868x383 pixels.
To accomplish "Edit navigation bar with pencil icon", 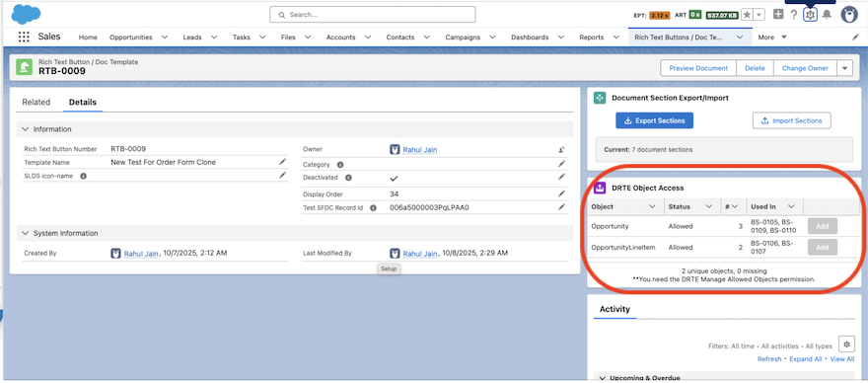I will click(855, 38).
